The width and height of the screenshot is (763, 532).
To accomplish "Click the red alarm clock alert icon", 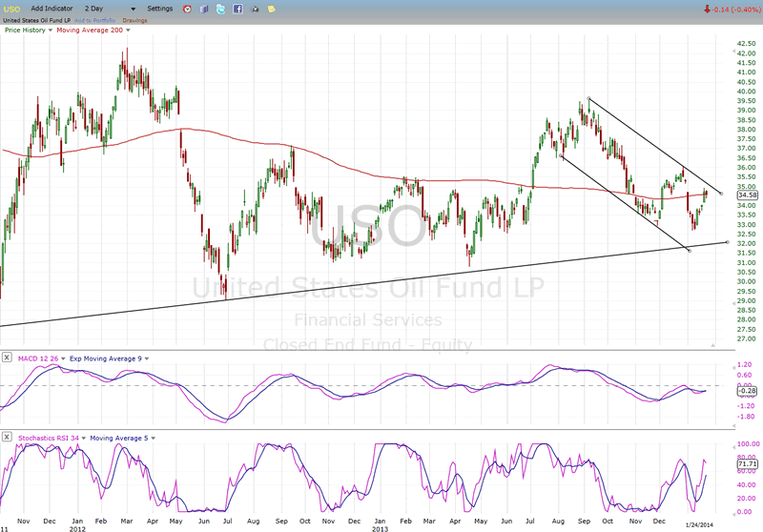I will pyautogui.click(x=187, y=9).
